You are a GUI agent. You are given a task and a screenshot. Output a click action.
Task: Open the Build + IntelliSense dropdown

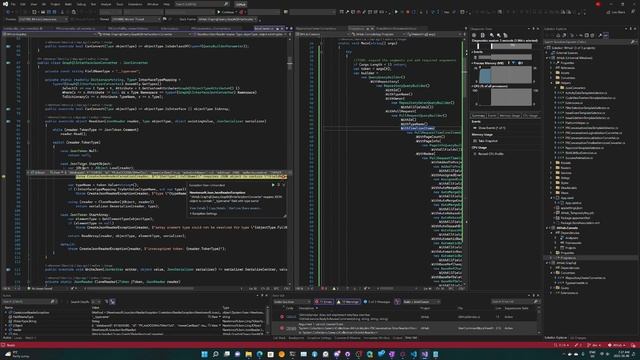tap(422, 302)
